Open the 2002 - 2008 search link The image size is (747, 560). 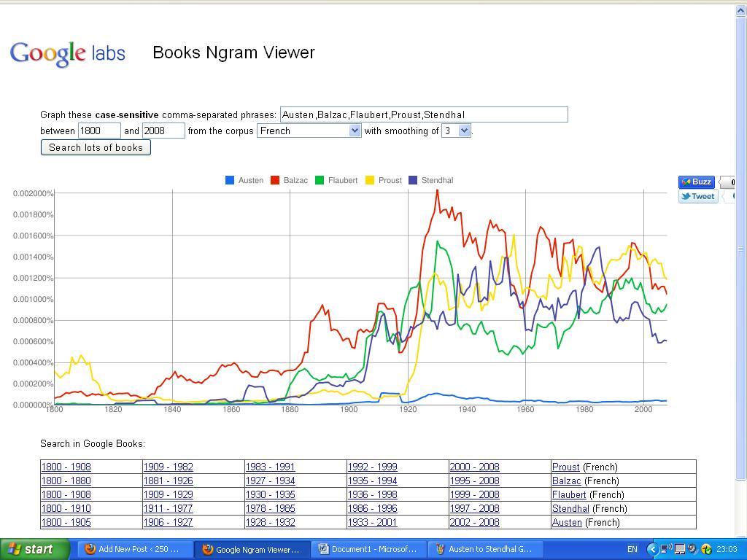tap(474, 522)
